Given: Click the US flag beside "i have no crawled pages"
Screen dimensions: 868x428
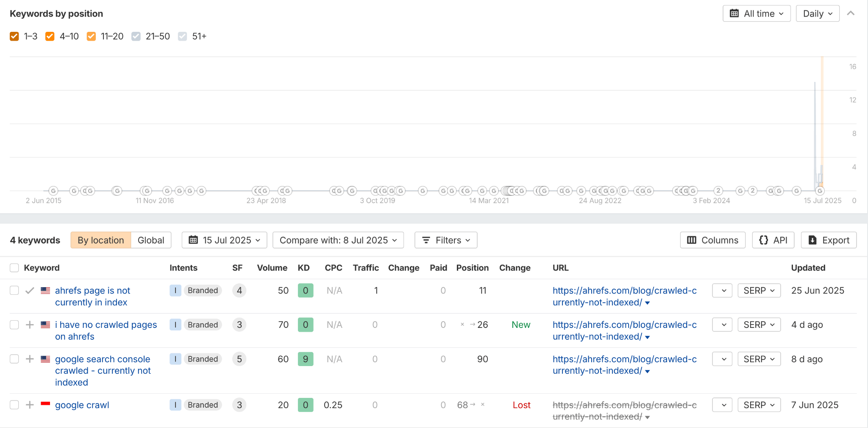Looking at the screenshot, I should pyautogui.click(x=45, y=324).
